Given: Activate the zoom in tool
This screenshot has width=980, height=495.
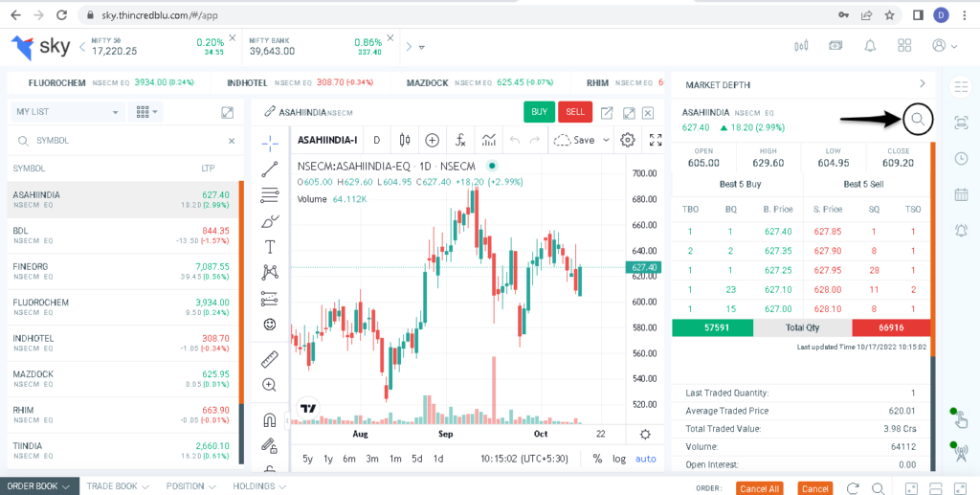Looking at the screenshot, I should tap(270, 385).
